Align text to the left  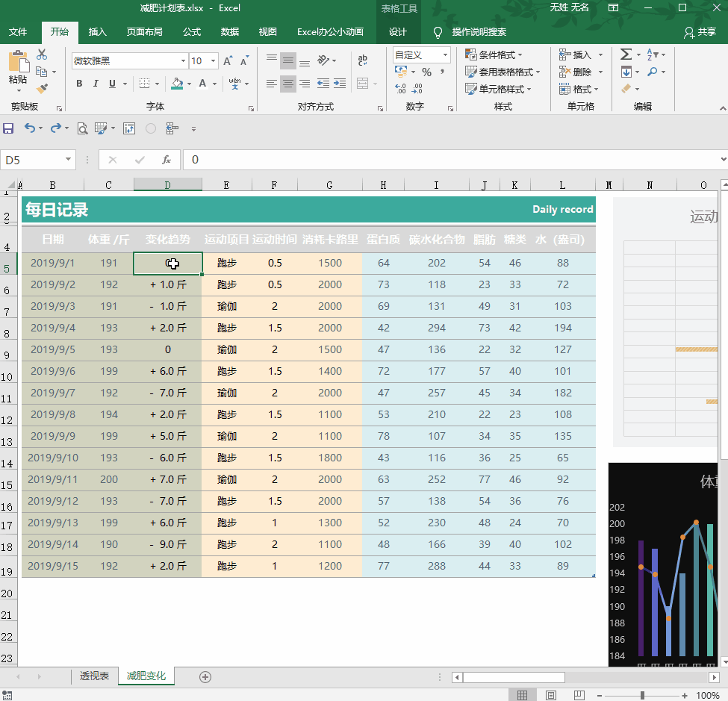click(272, 84)
